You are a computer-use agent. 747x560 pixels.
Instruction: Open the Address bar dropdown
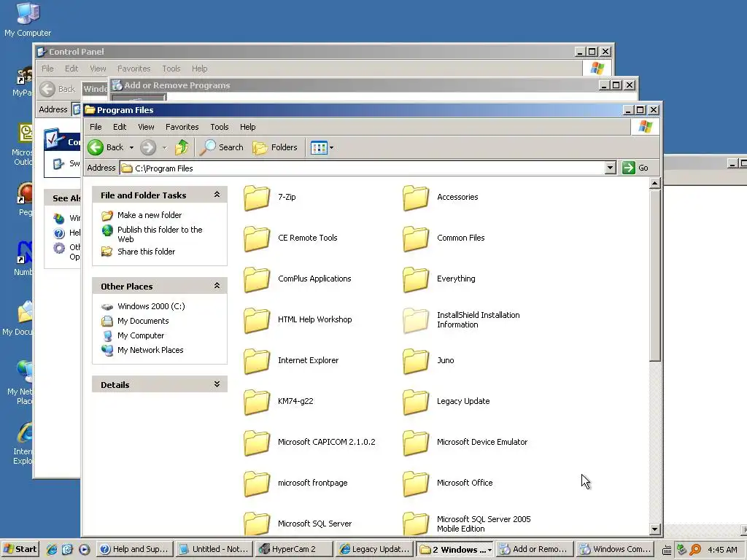[611, 168]
